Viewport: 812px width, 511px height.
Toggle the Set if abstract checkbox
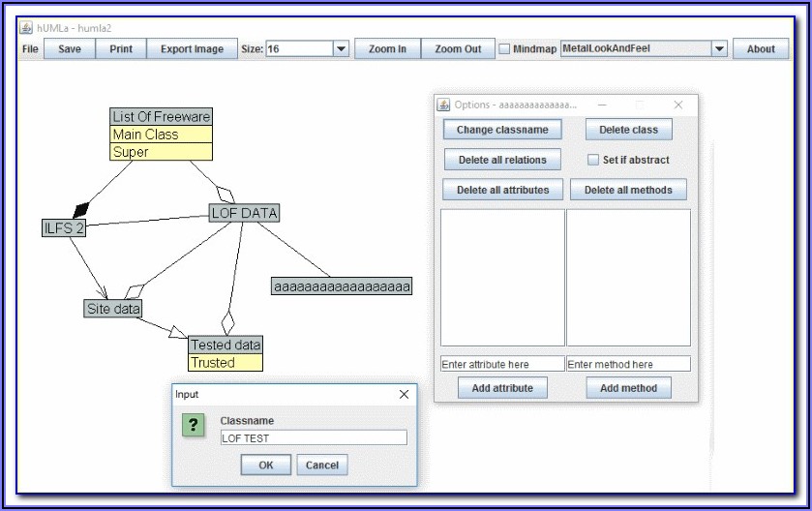[593, 160]
